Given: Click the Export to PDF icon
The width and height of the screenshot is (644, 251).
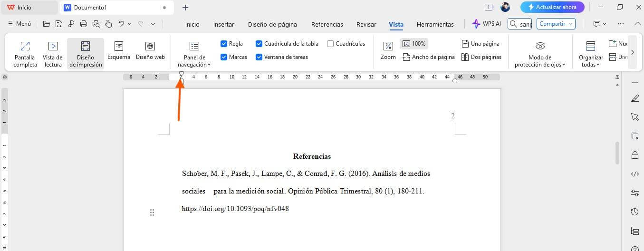Looking at the screenshot, I should [x=71, y=24].
